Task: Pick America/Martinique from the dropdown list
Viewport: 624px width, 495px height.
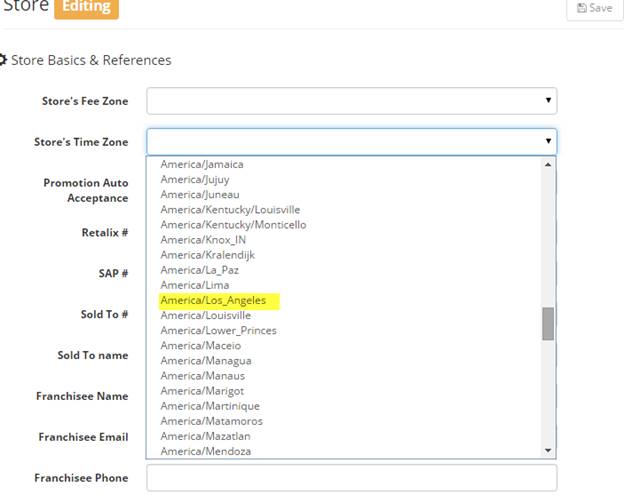Action: (208, 406)
